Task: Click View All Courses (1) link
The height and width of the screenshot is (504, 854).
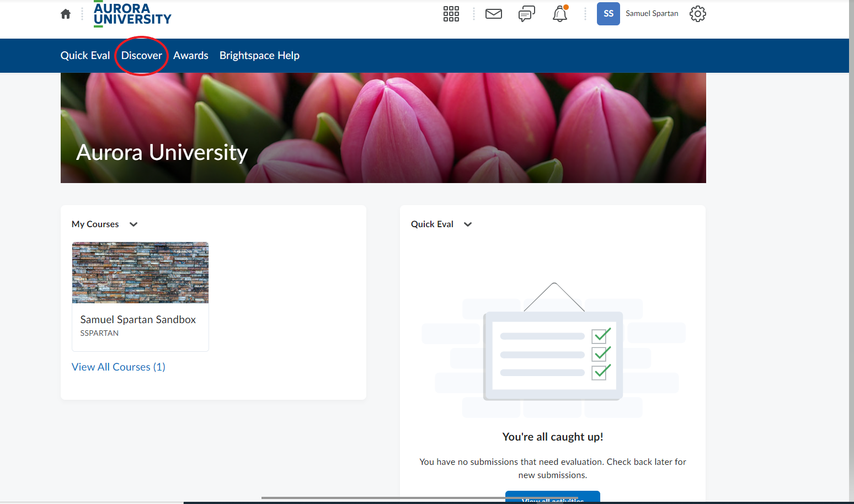Action: (119, 367)
